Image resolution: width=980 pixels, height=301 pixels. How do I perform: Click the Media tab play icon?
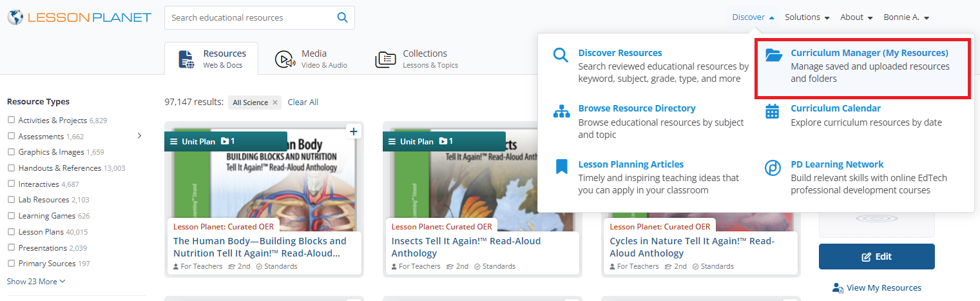[x=285, y=59]
